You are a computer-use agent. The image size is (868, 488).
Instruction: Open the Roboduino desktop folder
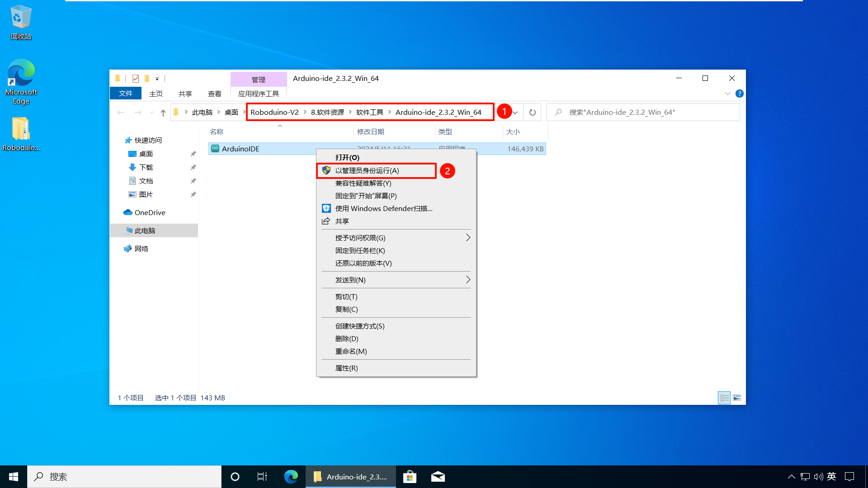(x=21, y=134)
